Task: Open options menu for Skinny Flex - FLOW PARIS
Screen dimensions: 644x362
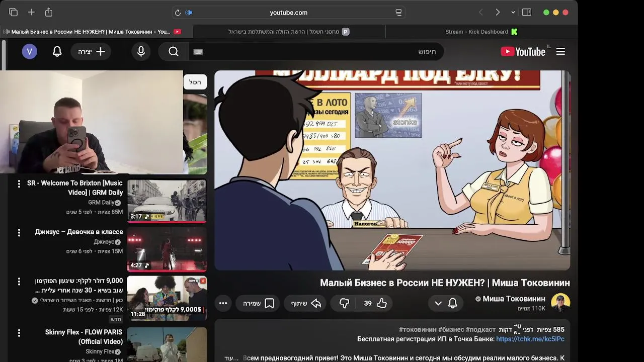Action: pyautogui.click(x=19, y=333)
